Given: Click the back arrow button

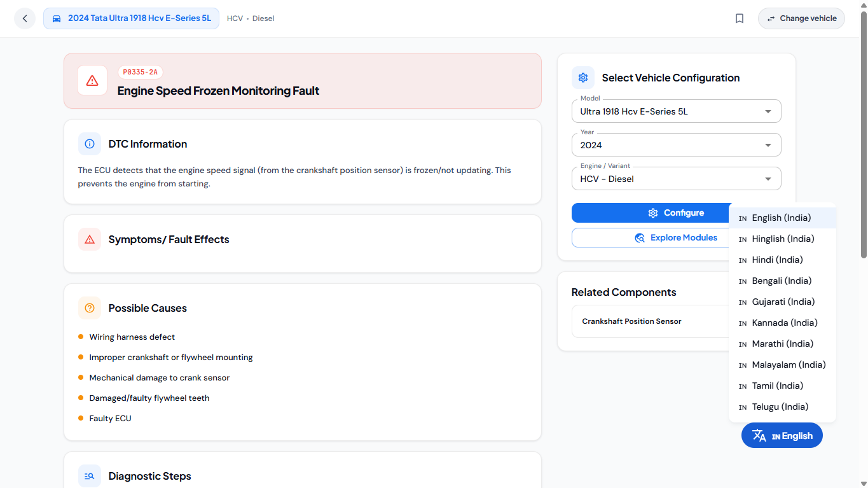Looking at the screenshot, I should point(25,18).
